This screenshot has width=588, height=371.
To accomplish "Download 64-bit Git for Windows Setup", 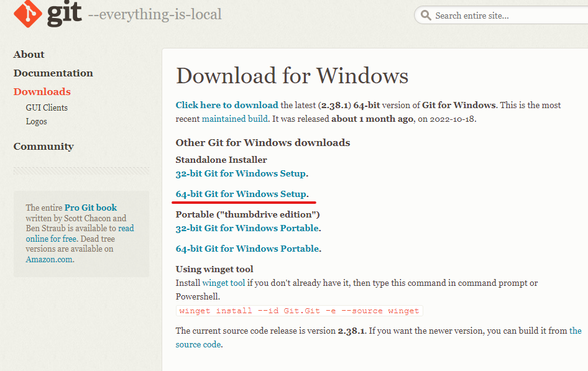I will click(241, 194).
